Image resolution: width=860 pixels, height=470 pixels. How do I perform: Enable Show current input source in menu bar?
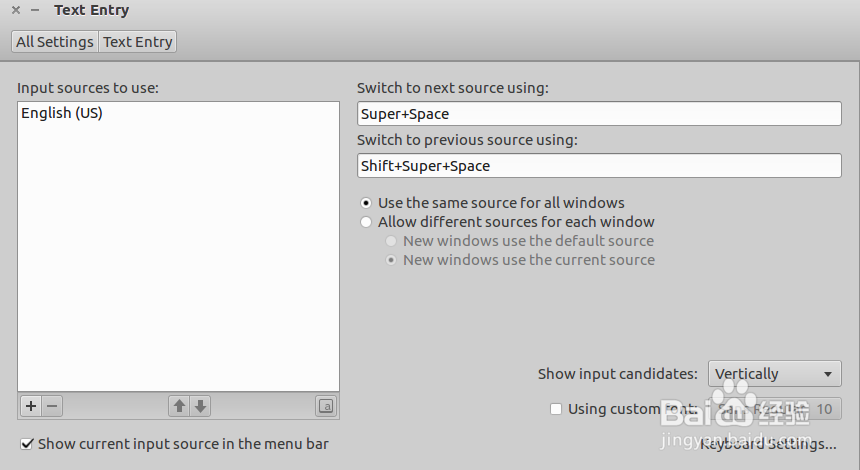[x=28, y=444]
